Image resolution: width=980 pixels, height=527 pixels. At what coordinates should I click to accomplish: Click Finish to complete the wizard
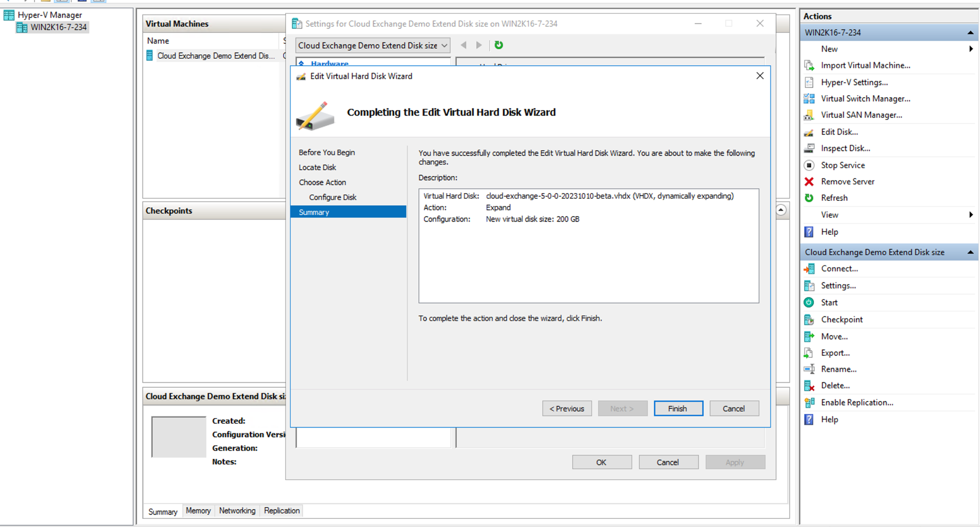(678, 408)
